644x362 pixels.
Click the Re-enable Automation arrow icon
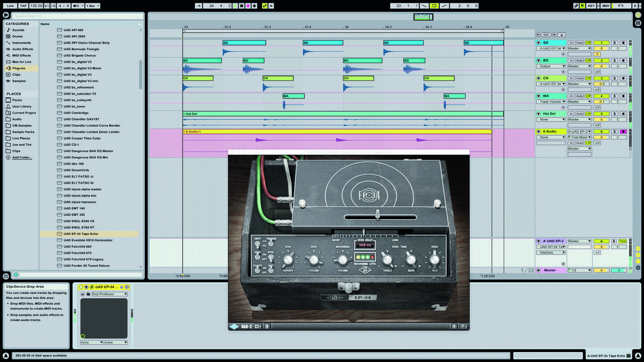271,6
